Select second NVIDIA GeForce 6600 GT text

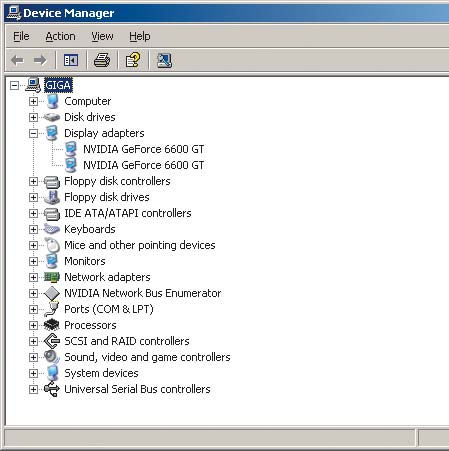(144, 165)
